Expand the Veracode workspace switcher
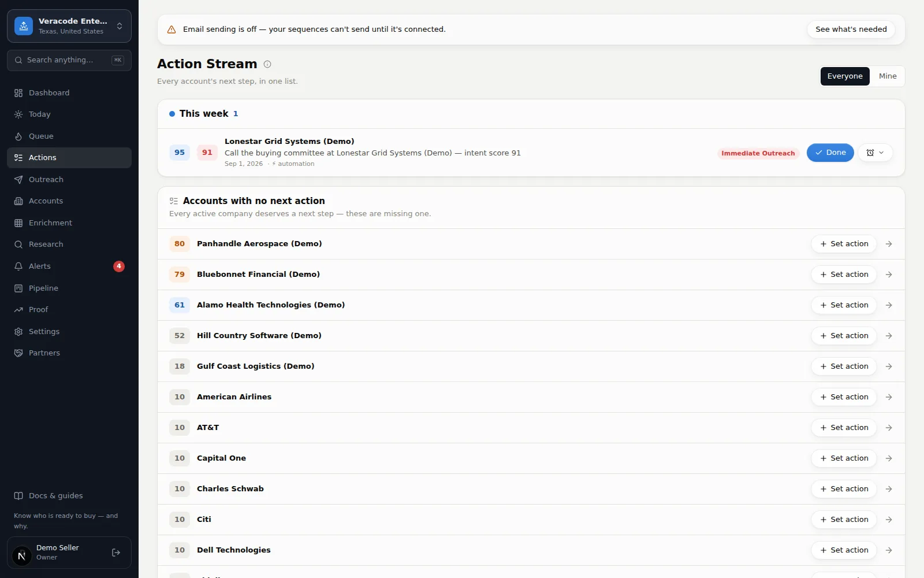 [x=69, y=26]
